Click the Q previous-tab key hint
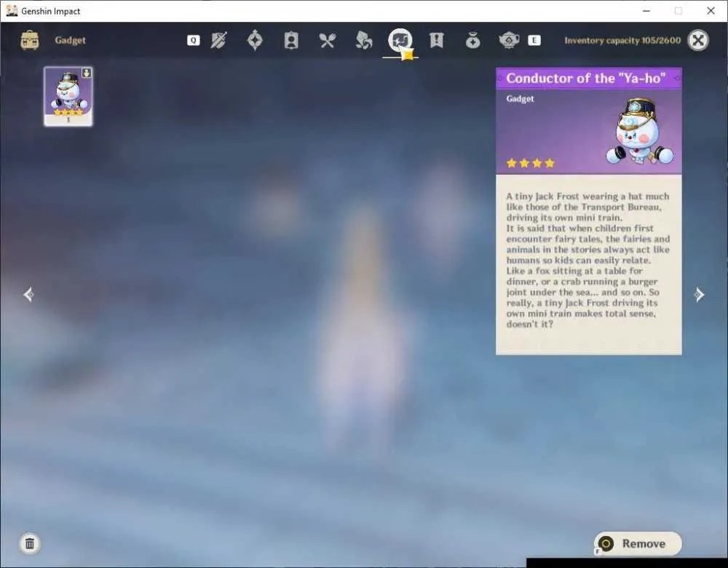Screen dimensions: 728x568 click(193, 40)
